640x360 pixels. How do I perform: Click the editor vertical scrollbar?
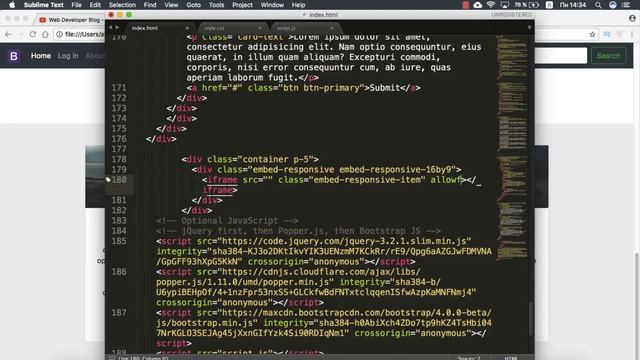click(x=531, y=318)
